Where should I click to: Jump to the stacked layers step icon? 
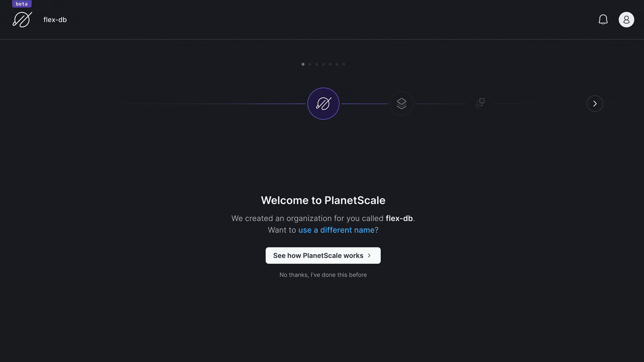coord(402,104)
